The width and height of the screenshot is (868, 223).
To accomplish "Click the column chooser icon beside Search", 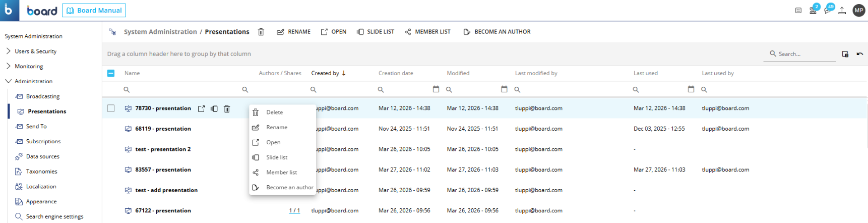I will [x=845, y=54].
